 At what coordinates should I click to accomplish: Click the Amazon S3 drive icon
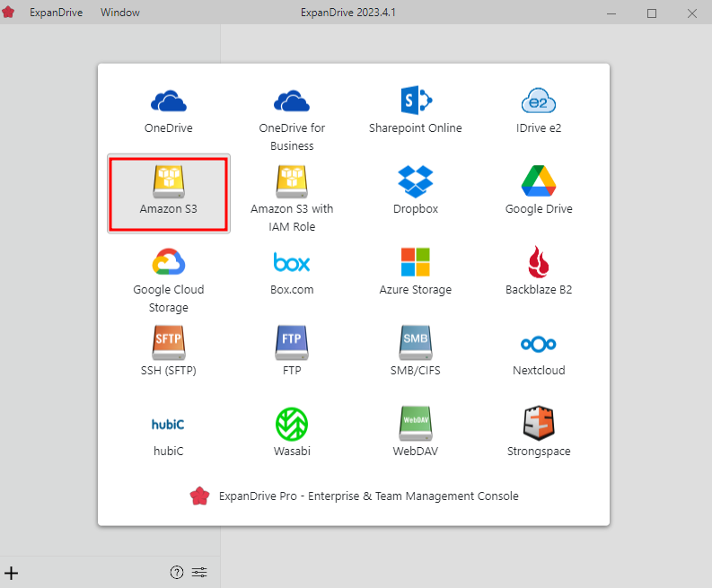(169, 181)
